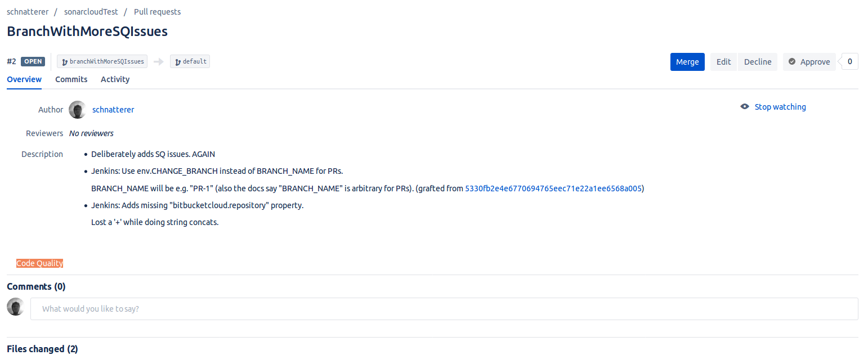Open the grafted commit hash link

click(553, 188)
